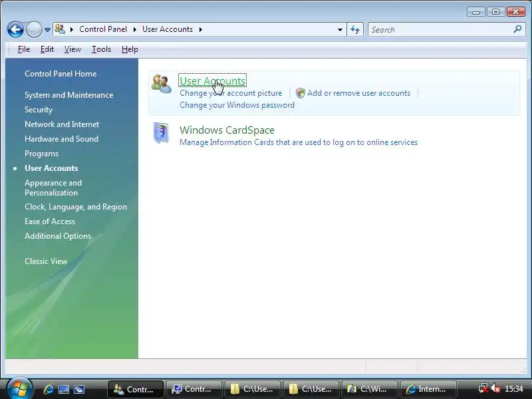Click the 15:34 taskbar clock
The width and height of the screenshot is (532, 399).
(x=513, y=389)
